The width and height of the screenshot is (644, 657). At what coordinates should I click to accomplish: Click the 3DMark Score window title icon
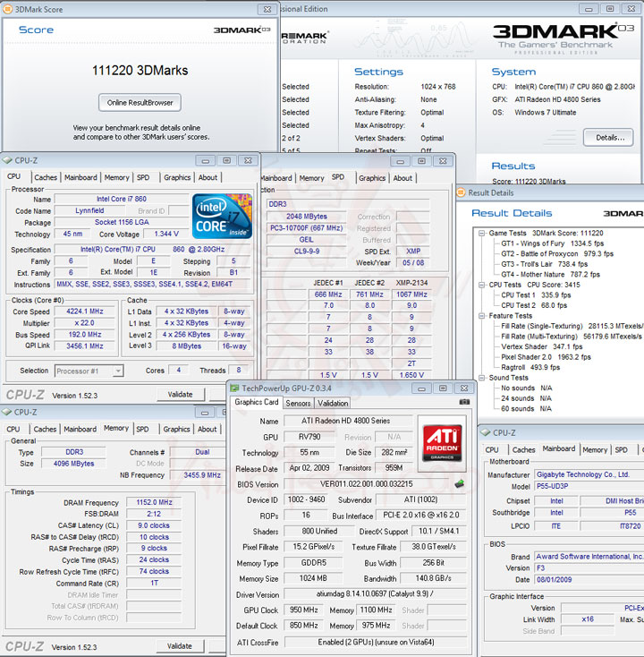coord(7,9)
